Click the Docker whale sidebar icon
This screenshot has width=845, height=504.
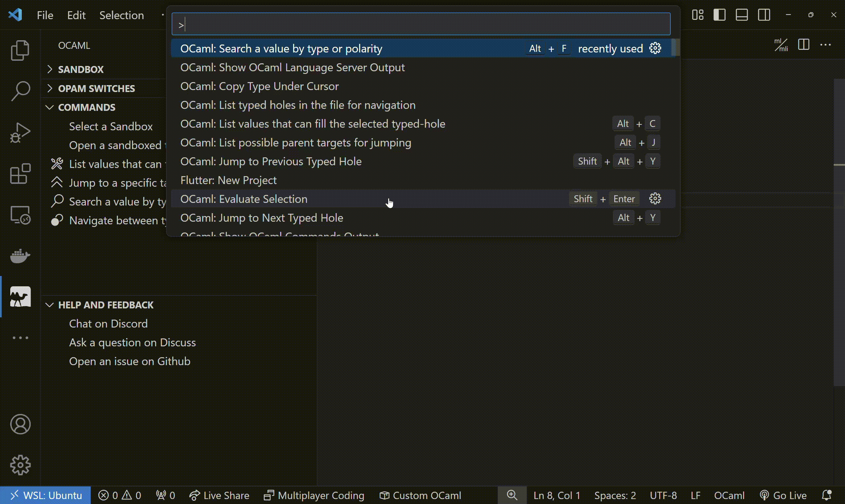click(20, 255)
